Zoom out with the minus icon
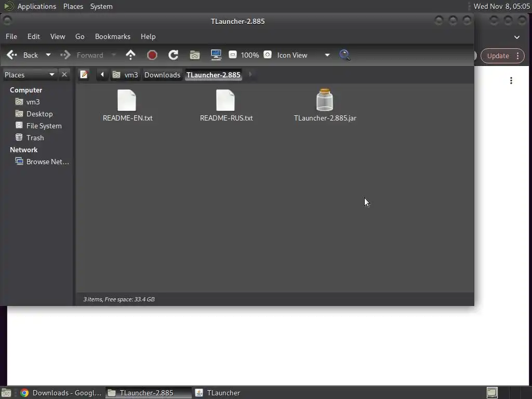This screenshot has height=399, width=532. pyautogui.click(x=233, y=55)
